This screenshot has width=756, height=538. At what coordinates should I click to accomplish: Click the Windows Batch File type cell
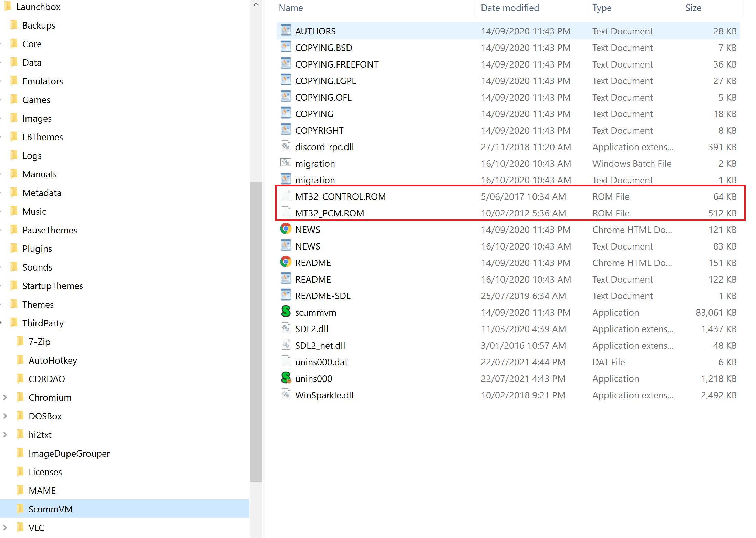(x=632, y=164)
